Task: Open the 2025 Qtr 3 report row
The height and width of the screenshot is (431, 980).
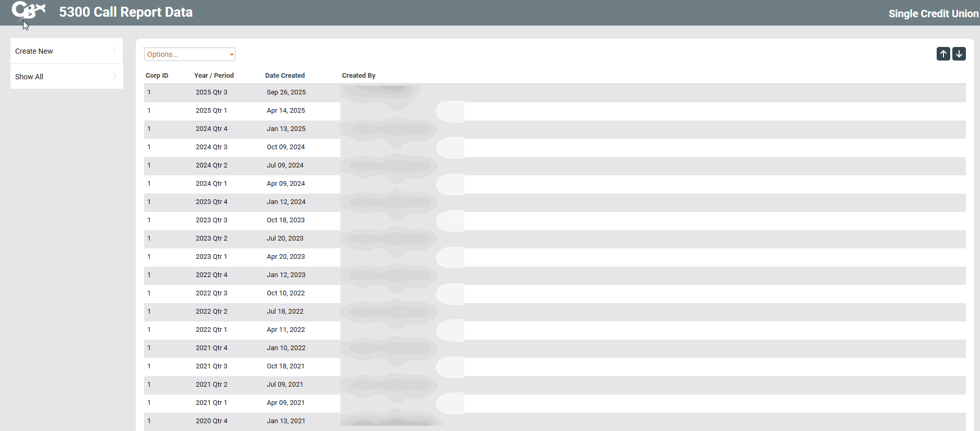Action: [211, 92]
